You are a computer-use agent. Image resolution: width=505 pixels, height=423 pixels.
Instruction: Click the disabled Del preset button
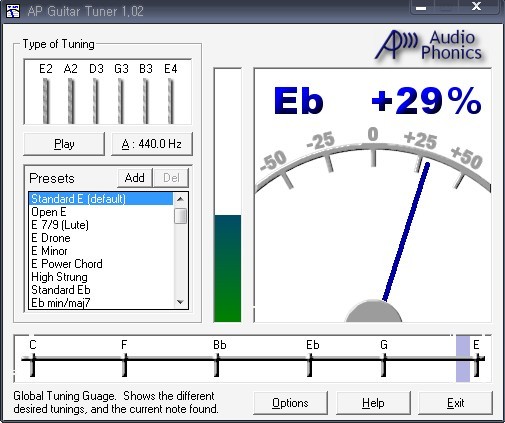tap(171, 178)
